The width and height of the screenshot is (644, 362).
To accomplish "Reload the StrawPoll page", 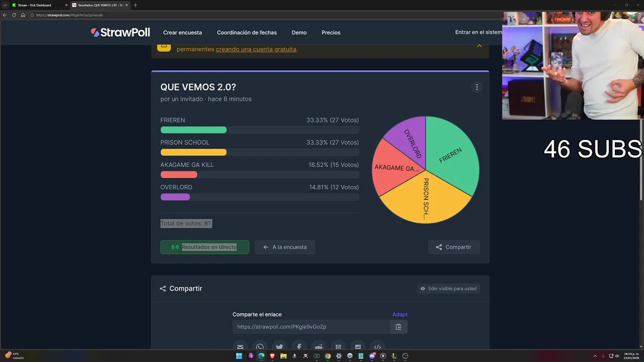I will (x=14, y=15).
